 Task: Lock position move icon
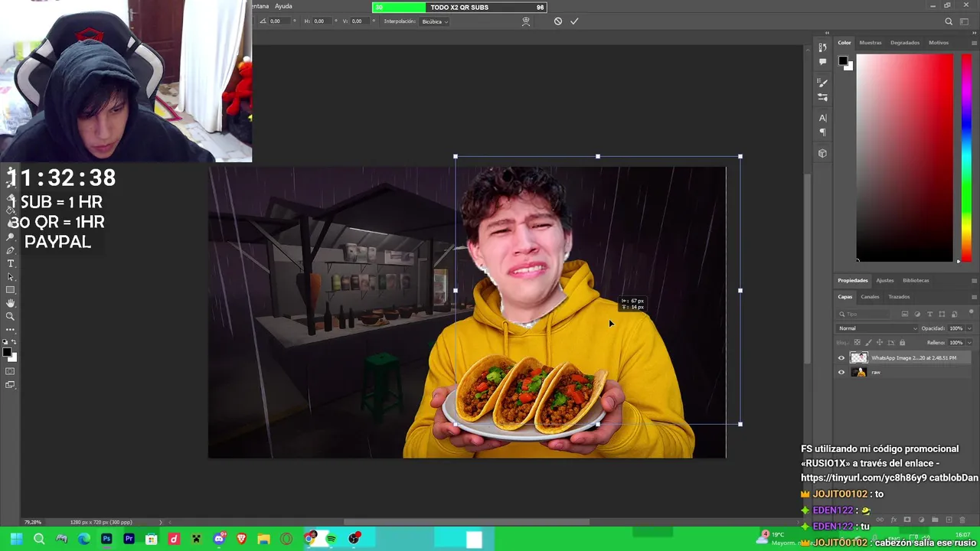[880, 342]
